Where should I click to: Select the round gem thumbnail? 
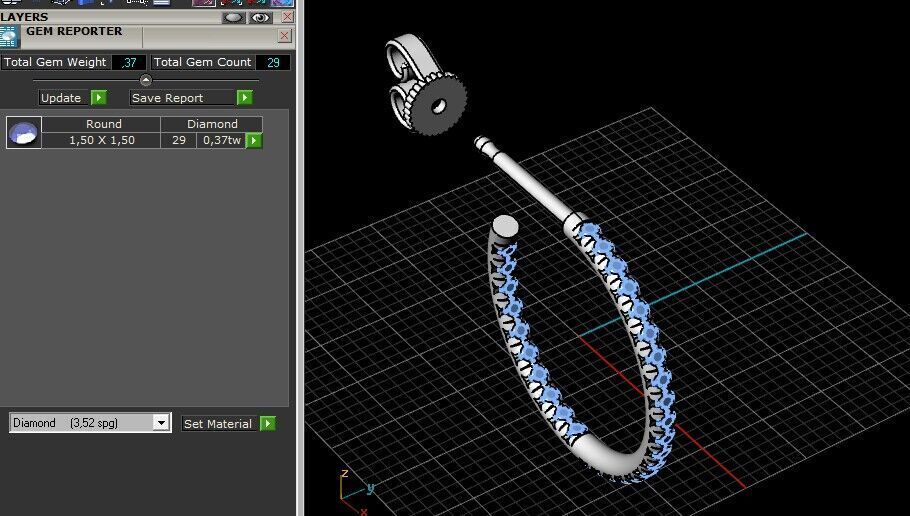pyautogui.click(x=24, y=132)
